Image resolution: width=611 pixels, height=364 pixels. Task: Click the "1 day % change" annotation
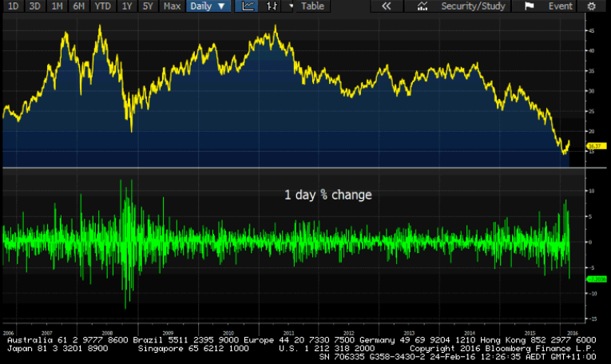(328, 195)
